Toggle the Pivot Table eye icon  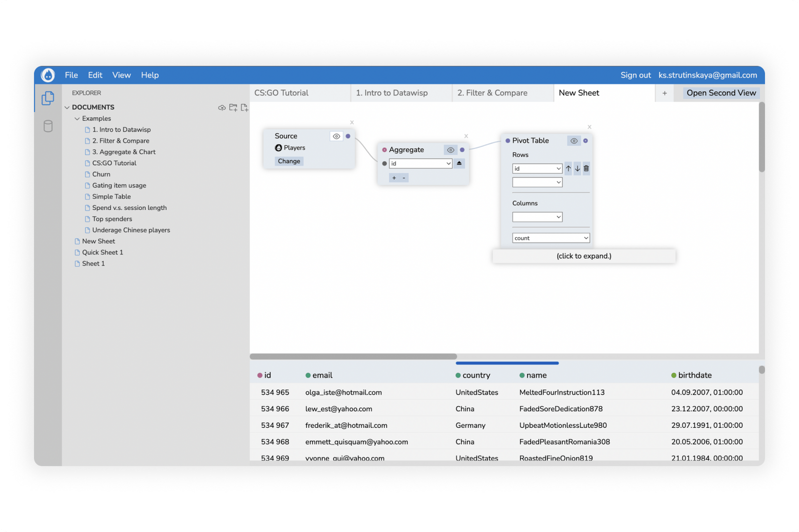(x=573, y=141)
